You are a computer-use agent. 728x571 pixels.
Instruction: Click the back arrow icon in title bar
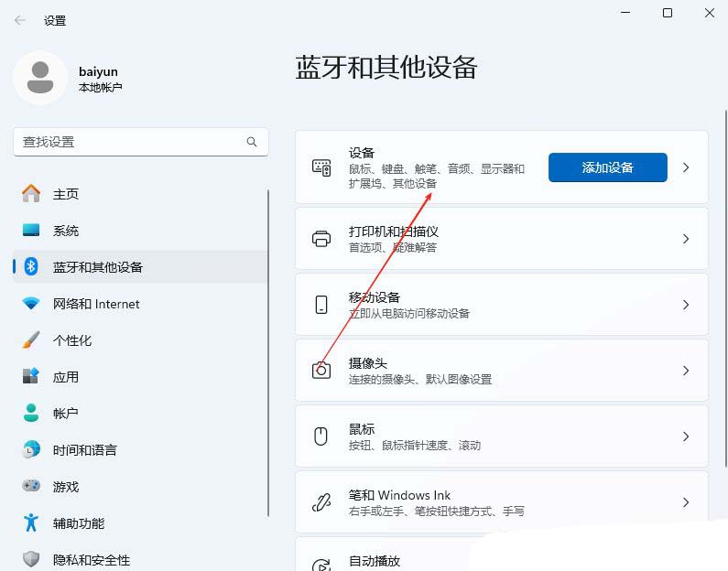coord(20,20)
